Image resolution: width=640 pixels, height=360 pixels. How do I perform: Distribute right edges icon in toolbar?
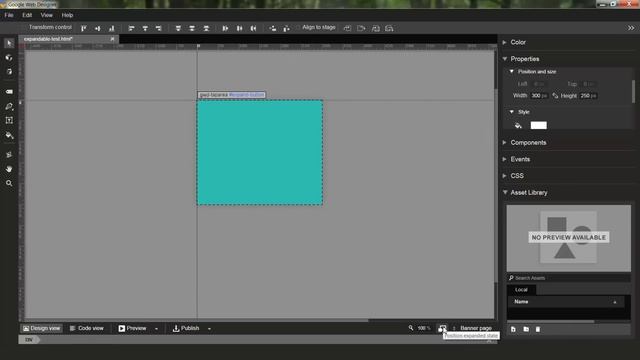point(253,28)
